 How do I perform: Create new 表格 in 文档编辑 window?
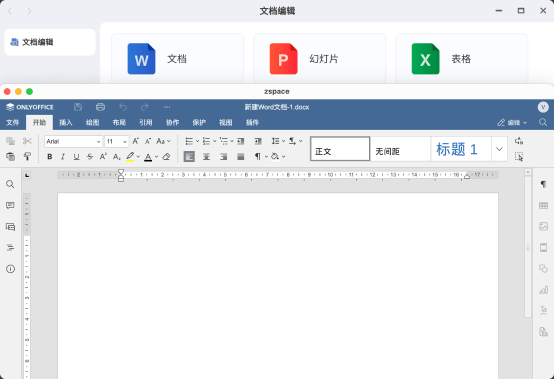click(461, 59)
